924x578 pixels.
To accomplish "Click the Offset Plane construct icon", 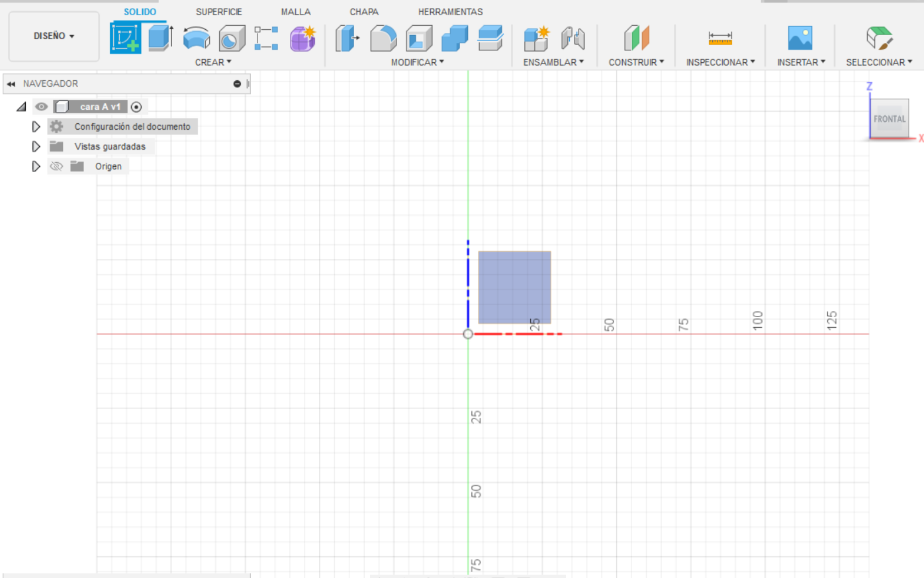I will (x=637, y=38).
